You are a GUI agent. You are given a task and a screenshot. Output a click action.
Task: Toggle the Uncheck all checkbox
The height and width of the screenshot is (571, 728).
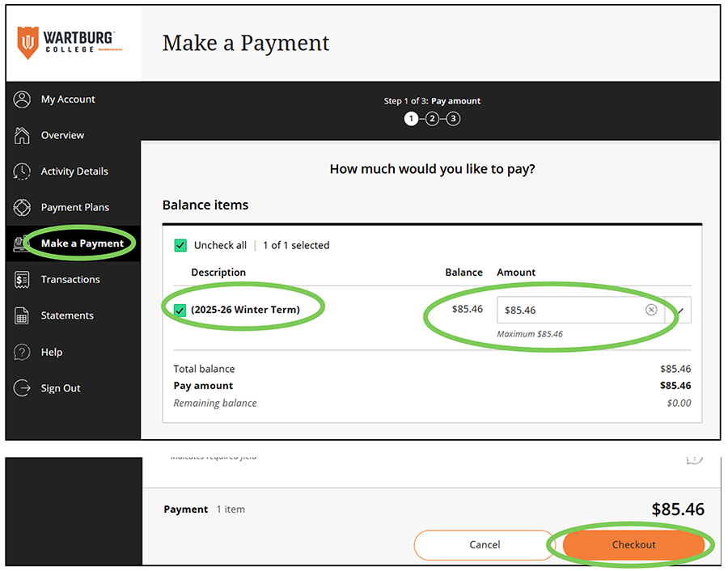pos(180,245)
